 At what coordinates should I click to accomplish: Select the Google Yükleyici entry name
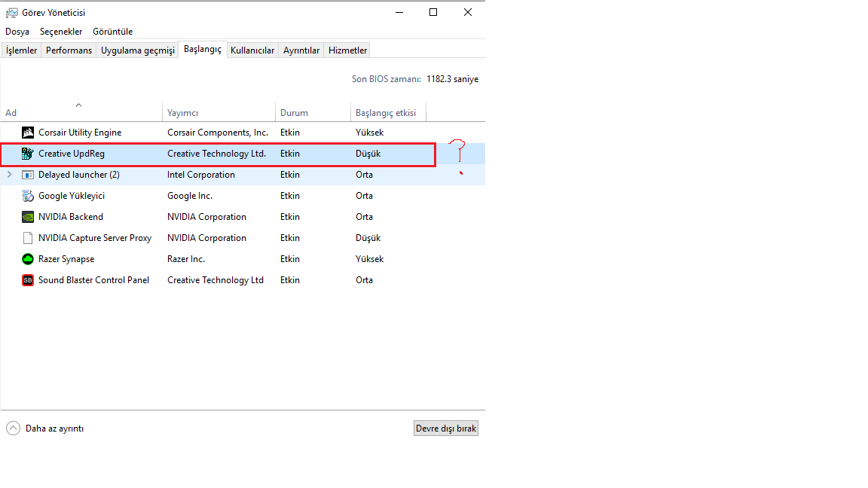click(72, 196)
